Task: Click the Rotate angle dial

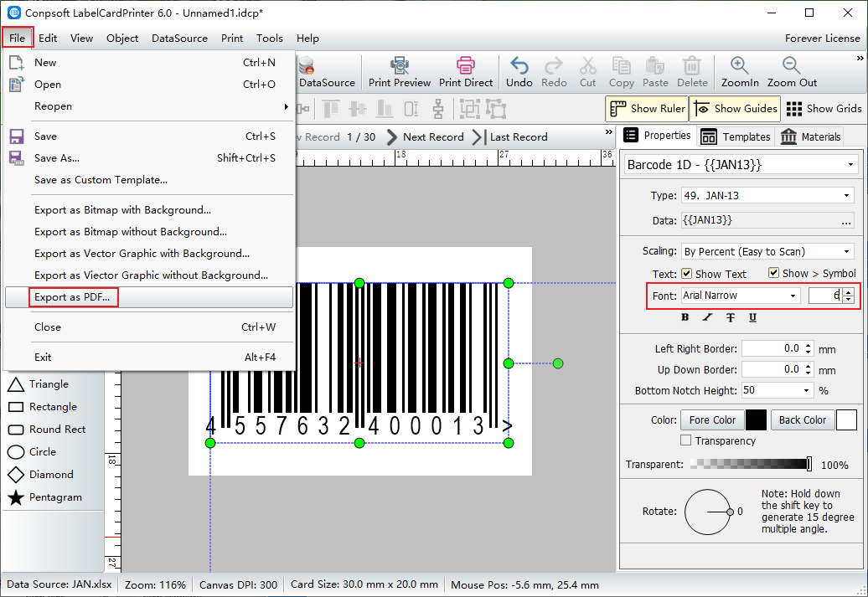Action: click(707, 512)
